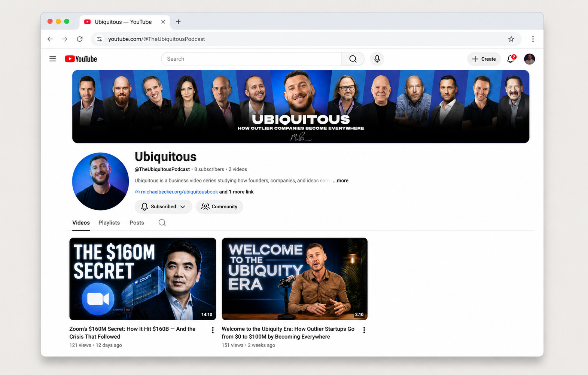Open options menu for Welcome to Ubiquity Era video

364,330
